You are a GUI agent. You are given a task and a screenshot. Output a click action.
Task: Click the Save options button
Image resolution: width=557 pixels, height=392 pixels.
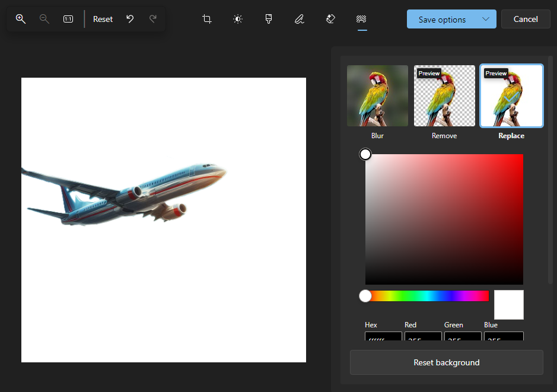pos(442,19)
